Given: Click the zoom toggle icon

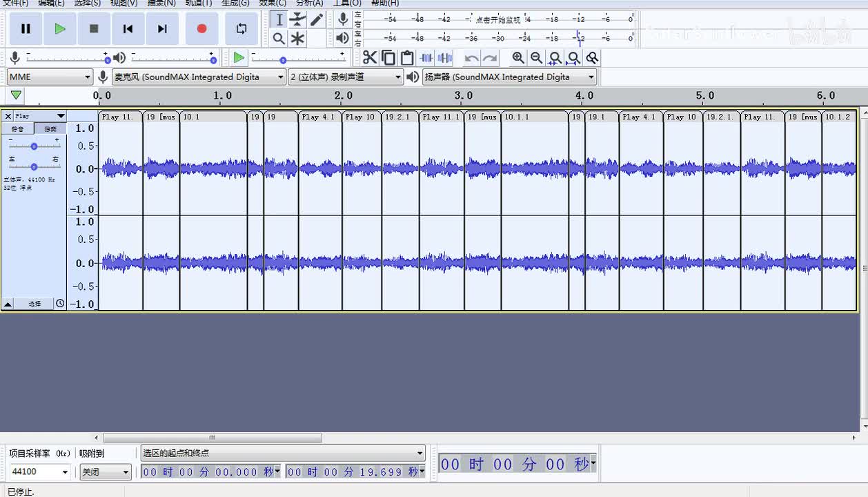Looking at the screenshot, I should coord(592,58).
